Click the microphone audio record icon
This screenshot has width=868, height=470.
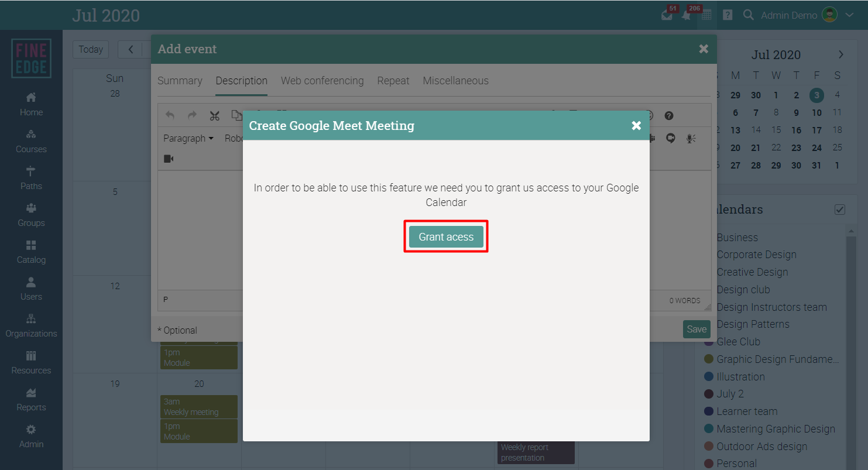pyautogui.click(x=691, y=139)
